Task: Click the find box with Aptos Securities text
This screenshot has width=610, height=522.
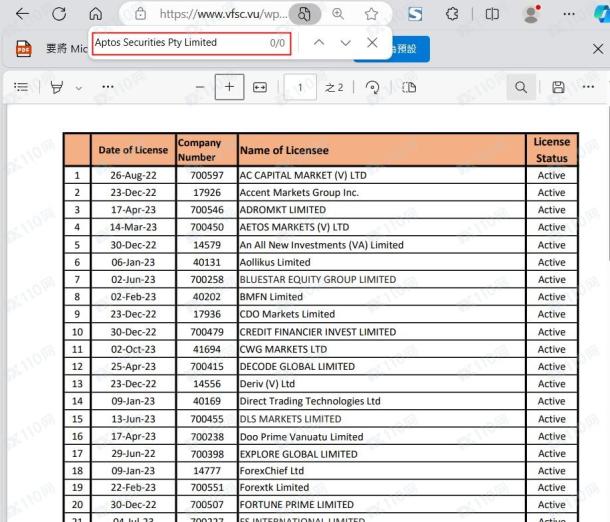Action: coord(191,43)
